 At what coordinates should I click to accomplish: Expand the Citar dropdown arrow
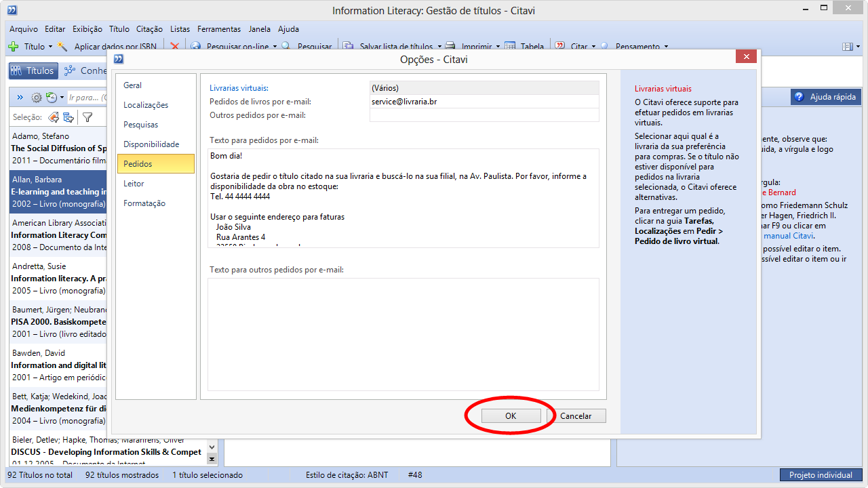tap(593, 47)
